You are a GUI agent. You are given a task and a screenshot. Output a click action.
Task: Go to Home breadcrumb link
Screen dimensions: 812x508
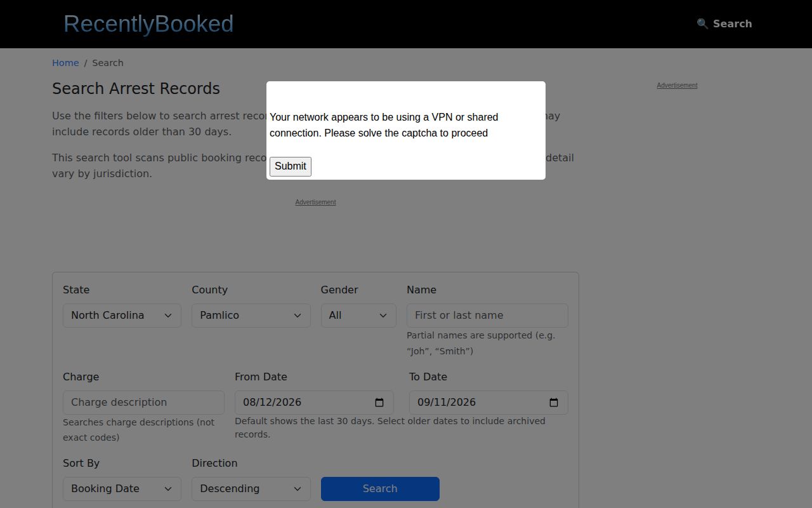tap(65, 63)
